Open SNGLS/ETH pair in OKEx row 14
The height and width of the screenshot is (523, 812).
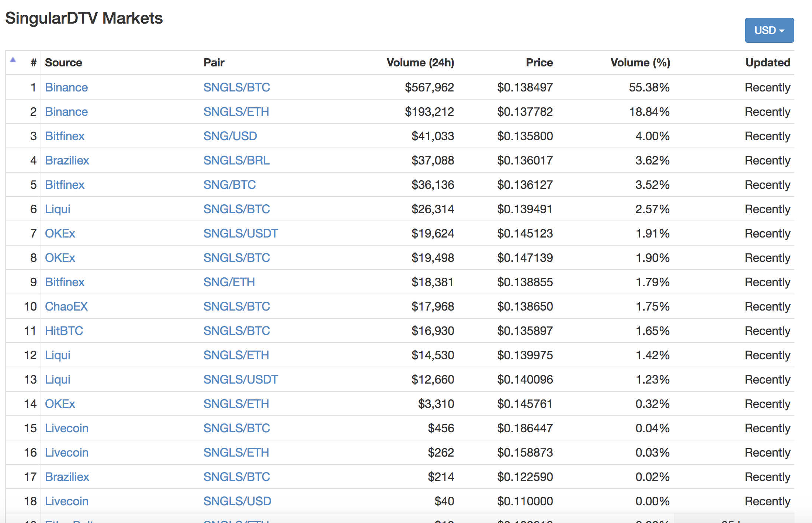[x=236, y=404]
